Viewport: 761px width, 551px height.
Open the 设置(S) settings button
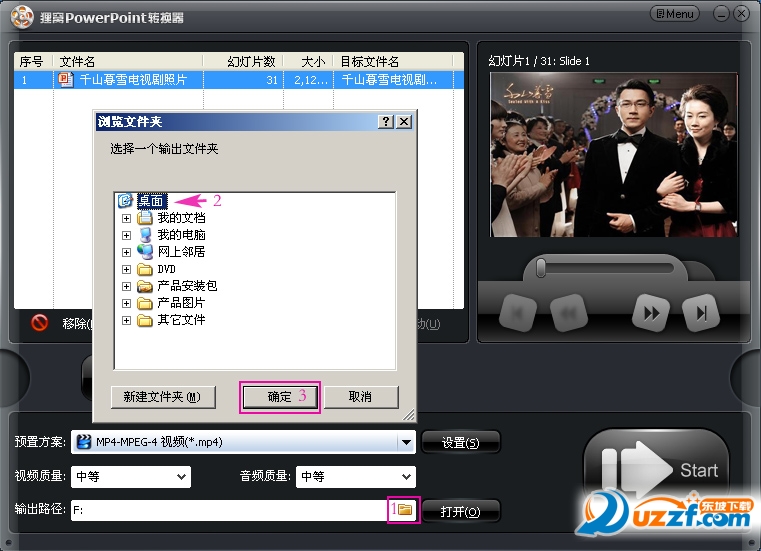coord(461,442)
